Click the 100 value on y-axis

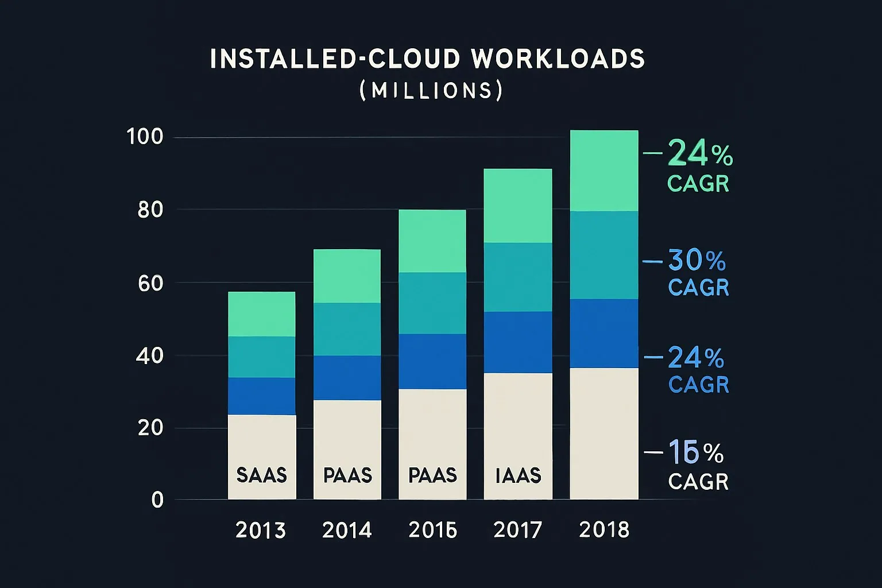145,137
